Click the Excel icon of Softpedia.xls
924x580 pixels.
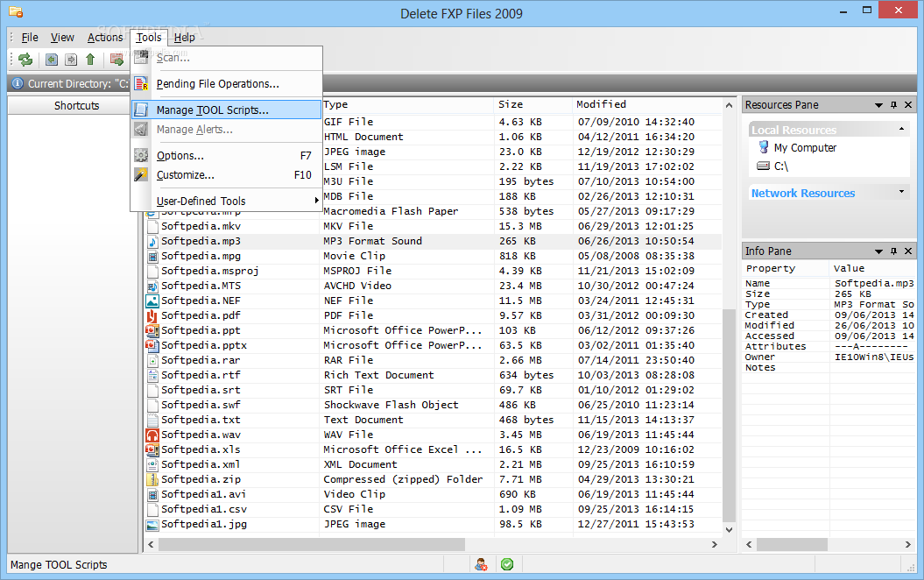click(152, 449)
